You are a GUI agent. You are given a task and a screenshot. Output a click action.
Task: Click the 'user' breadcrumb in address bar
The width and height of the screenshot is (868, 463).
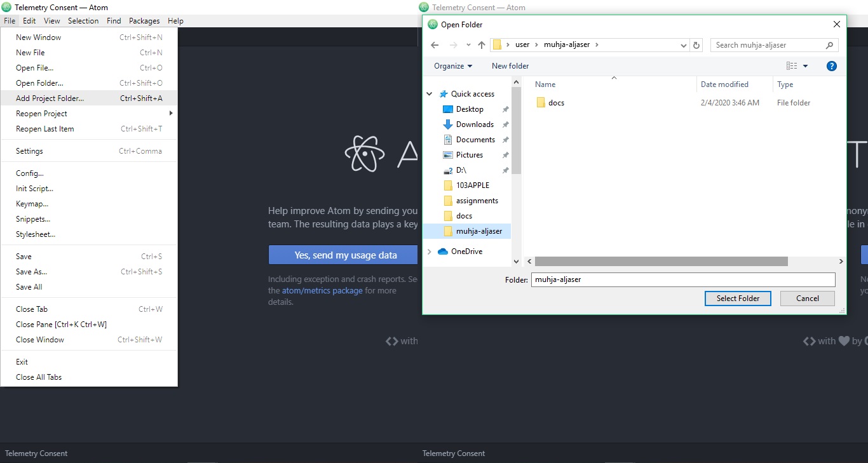(522, 45)
